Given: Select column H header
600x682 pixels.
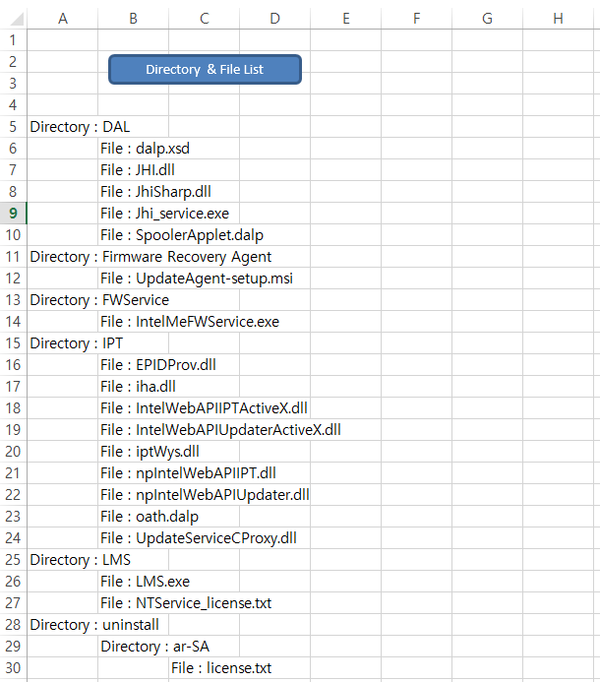Looking at the screenshot, I should (x=558, y=19).
